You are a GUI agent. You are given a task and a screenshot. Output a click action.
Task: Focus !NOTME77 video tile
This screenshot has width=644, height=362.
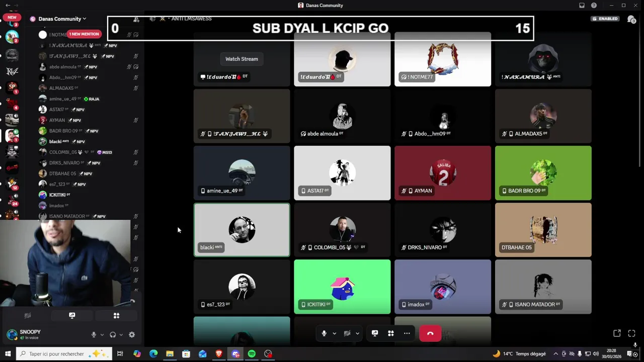point(443,59)
